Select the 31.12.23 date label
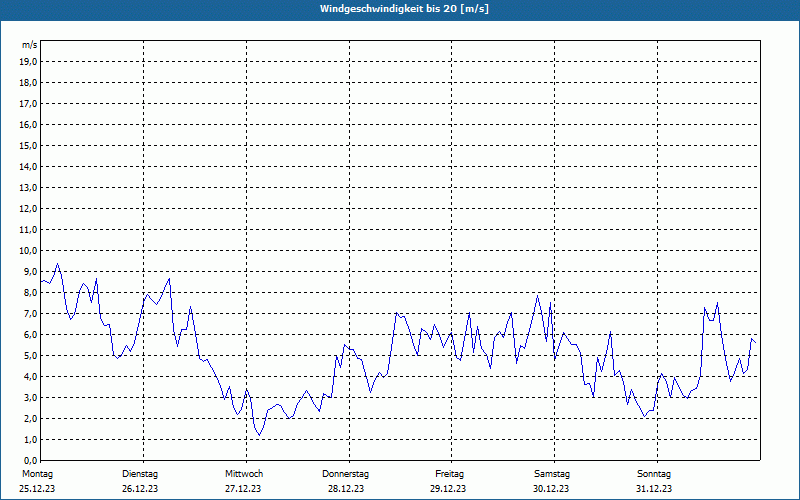The height and width of the screenshot is (500, 800). click(x=654, y=489)
